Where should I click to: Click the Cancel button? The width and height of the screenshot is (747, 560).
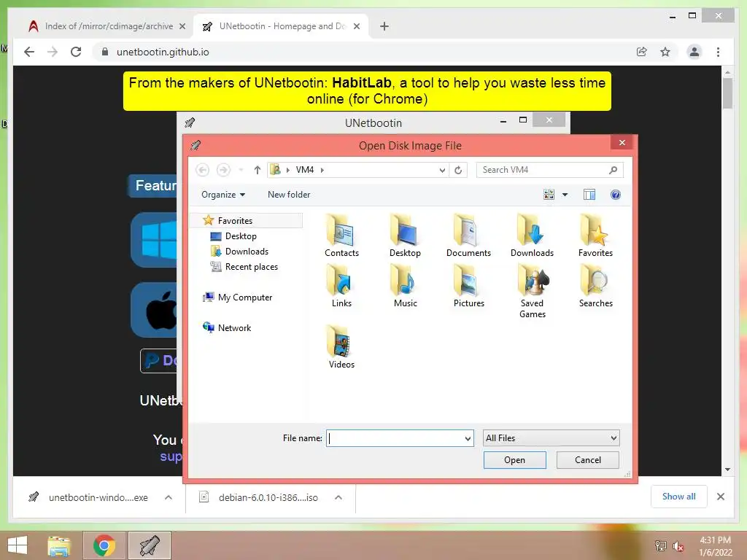click(587, 460)
